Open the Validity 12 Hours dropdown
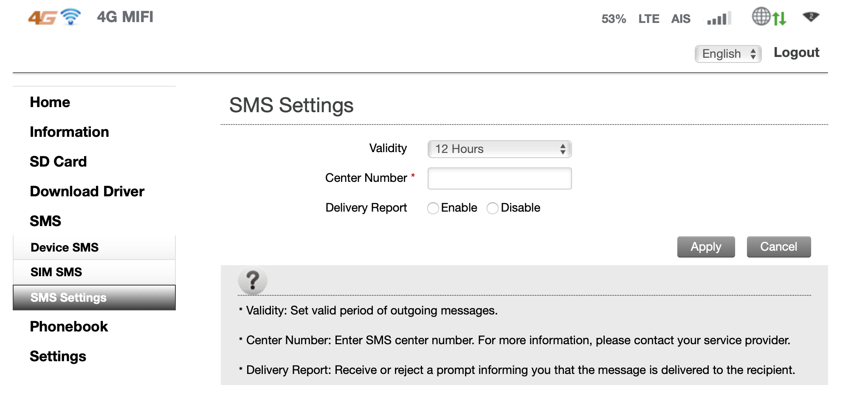Image resolution: width=868 pixels, height=402 pixels. click(x=499, y=149)
